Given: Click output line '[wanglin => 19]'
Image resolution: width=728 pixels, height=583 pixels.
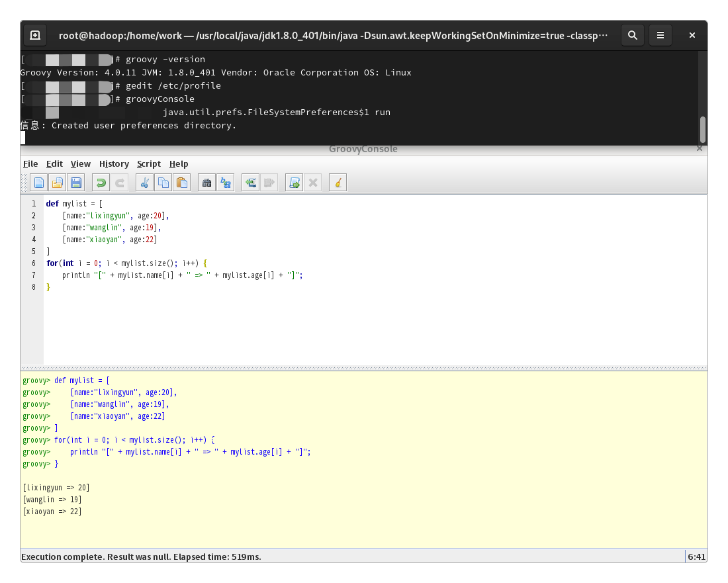Looking at the screenshot, I should pyautogui.click(x=52, y=500).
